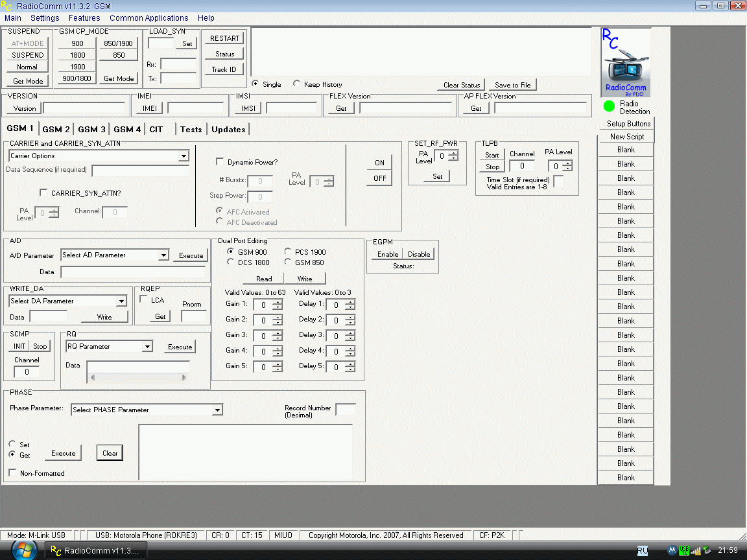The height and width of the screenshot is (560, 747).
Task: Open the Select DA Parameter dropdown
Action: (x=121, y=301)
